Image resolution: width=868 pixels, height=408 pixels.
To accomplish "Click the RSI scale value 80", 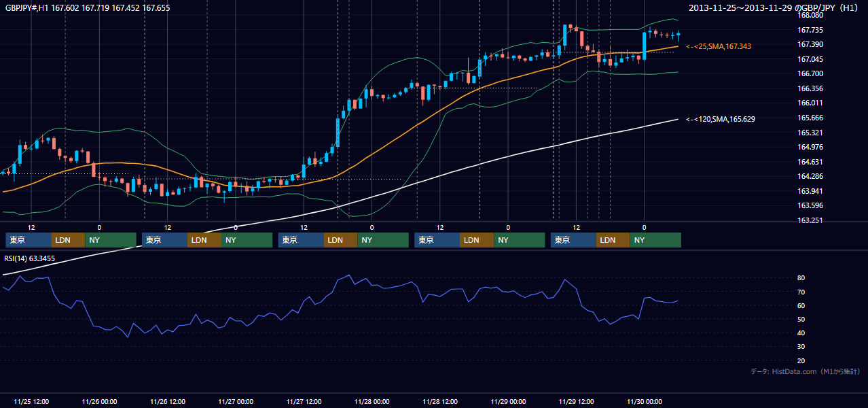I will coord(801,278).
